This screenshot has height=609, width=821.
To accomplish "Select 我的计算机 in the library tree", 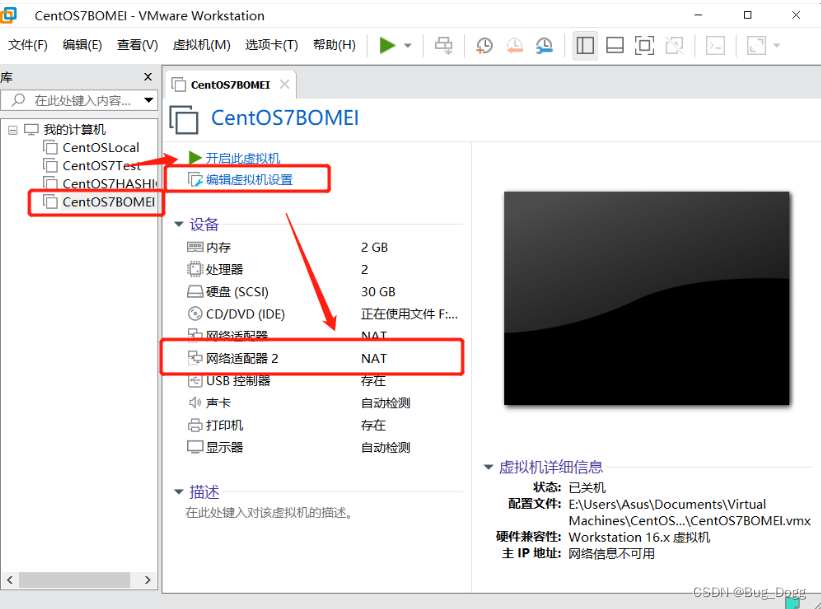I will click(74, 129).
